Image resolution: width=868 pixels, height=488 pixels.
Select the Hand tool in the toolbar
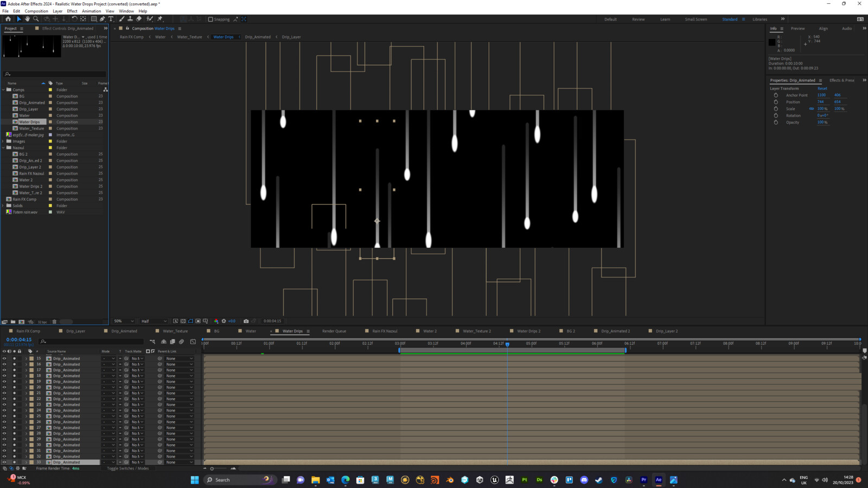tap(27, 19)
